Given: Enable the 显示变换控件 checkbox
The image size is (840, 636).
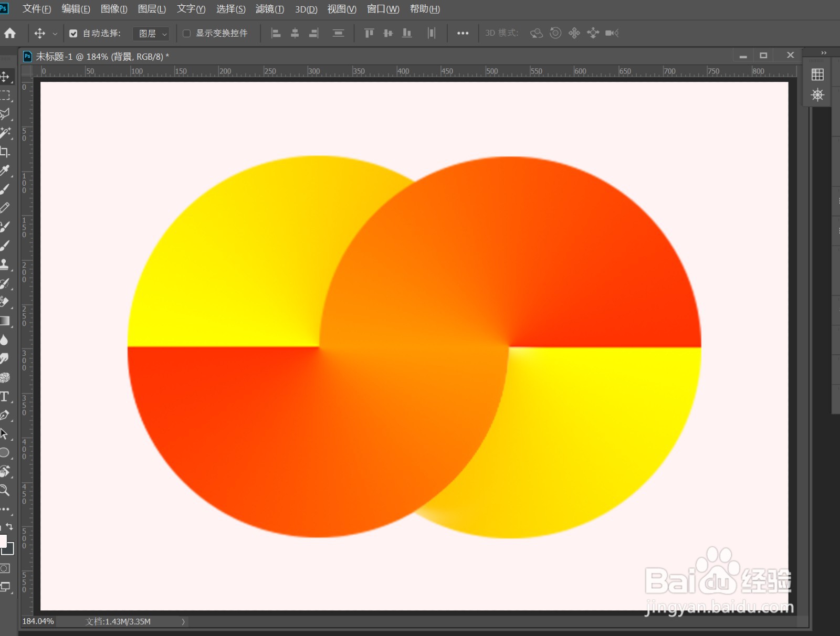Looking at the screenshot, I should click(186, 34).
